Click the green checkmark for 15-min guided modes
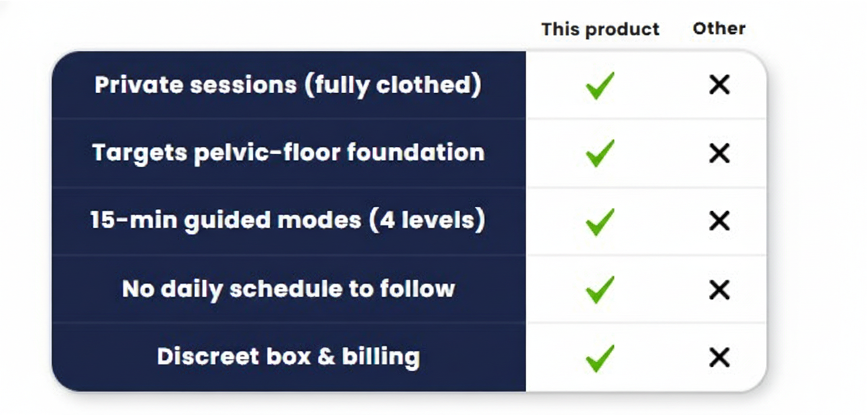The image size is (868, 415). [600, 222]
